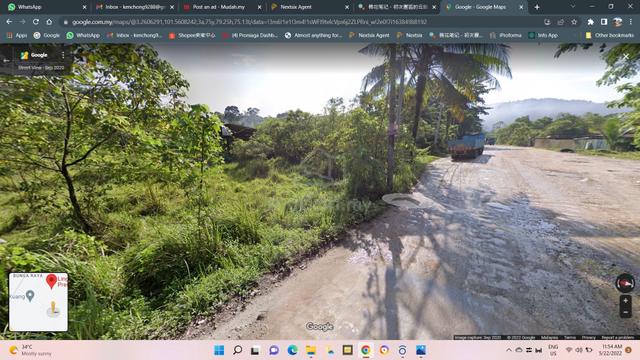Image resolution: width=640 pixels, height=360 pixels.
Task: Open the Chrome profile avatar
Action: pyautogui.click(x=617, y=22)
